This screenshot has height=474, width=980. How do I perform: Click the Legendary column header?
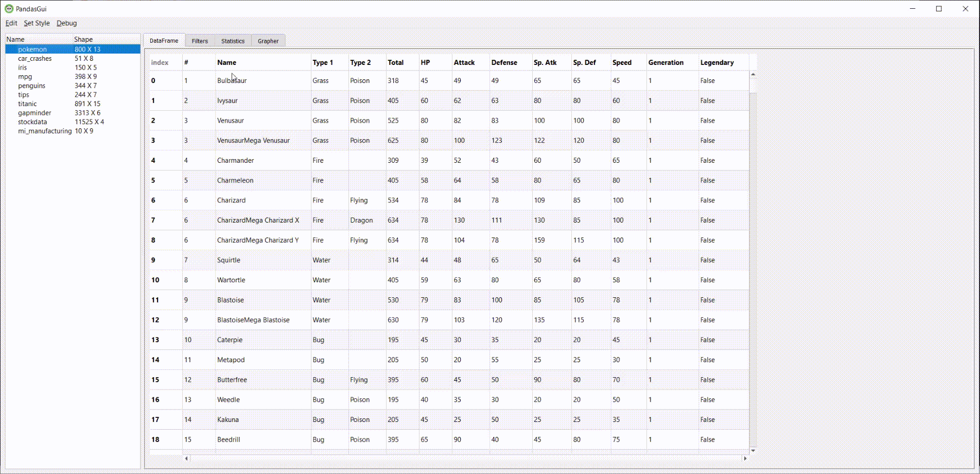[x=723, y=62]
